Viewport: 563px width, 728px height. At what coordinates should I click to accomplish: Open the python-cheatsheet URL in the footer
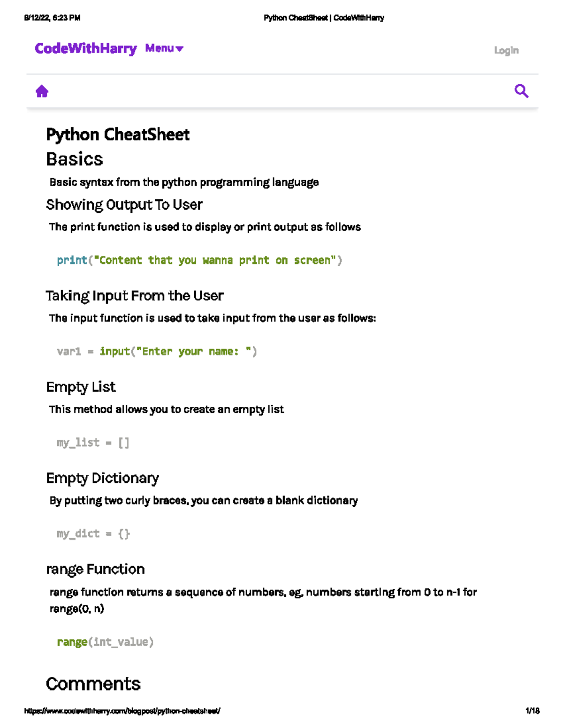(123, 710)
